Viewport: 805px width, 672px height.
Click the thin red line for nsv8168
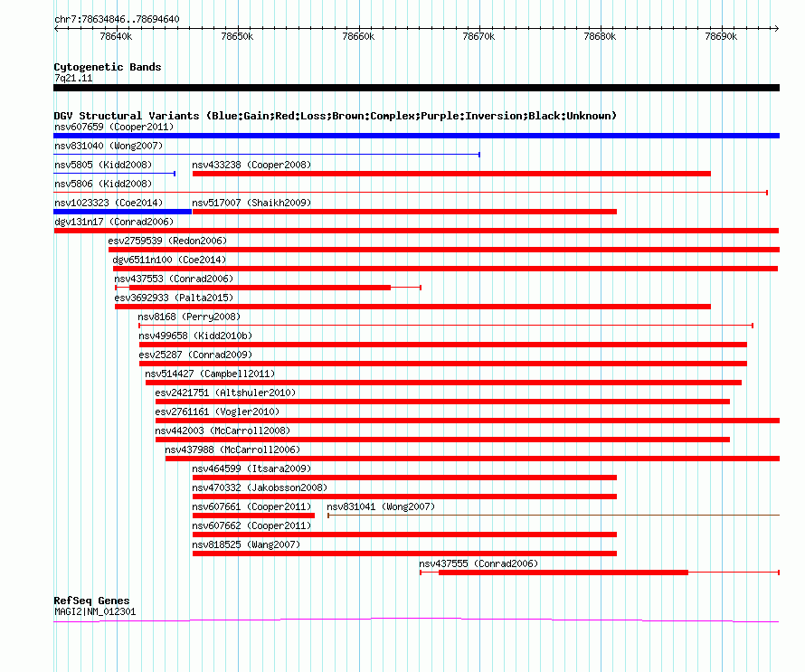[x=446, y=326]
